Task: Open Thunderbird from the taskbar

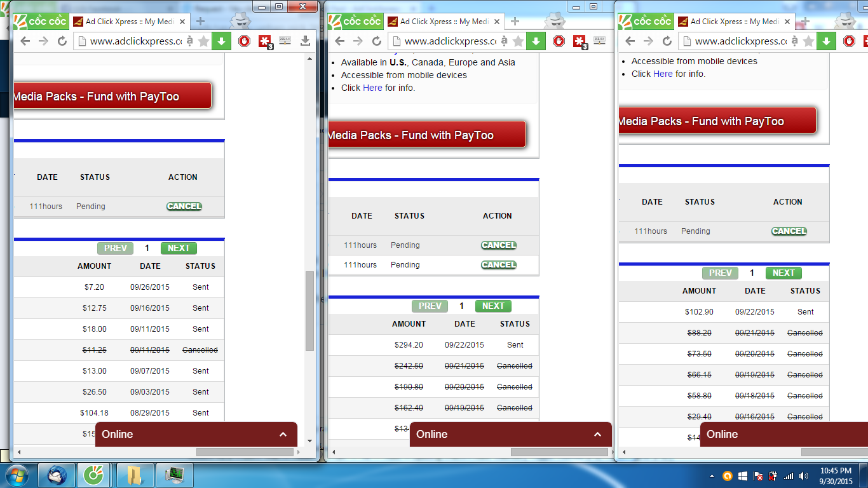Action: tap(57, 475)
